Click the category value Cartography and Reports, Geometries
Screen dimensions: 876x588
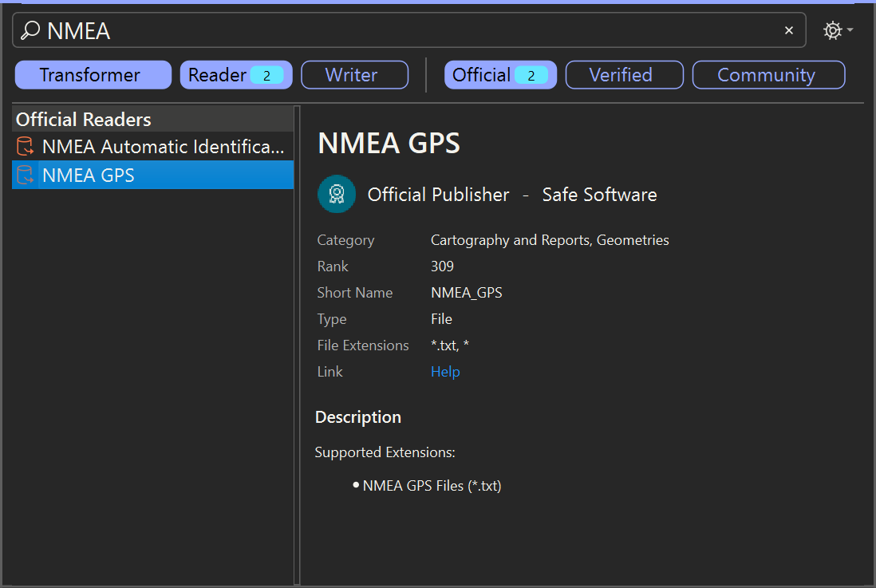click(x=550, y=240)
